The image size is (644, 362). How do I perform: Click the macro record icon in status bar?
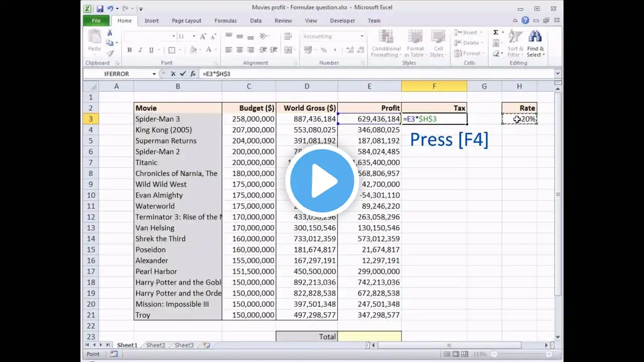coord(114,354)
